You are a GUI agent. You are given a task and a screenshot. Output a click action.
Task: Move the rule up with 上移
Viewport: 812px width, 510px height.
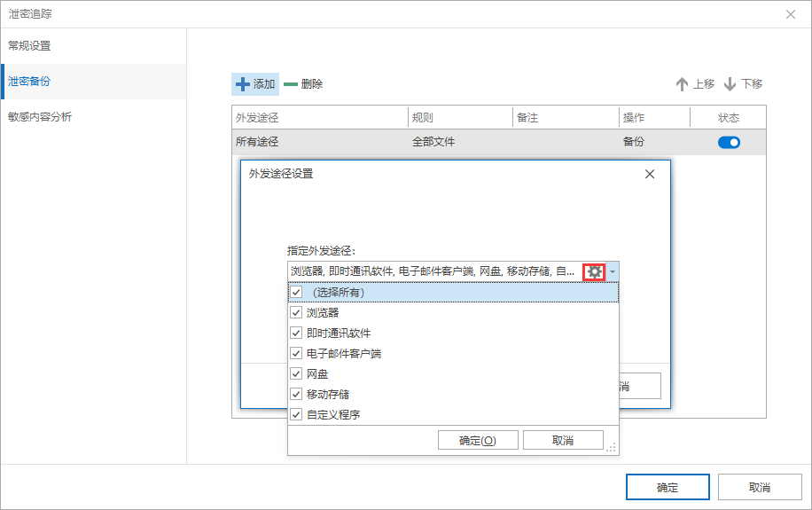696,84
